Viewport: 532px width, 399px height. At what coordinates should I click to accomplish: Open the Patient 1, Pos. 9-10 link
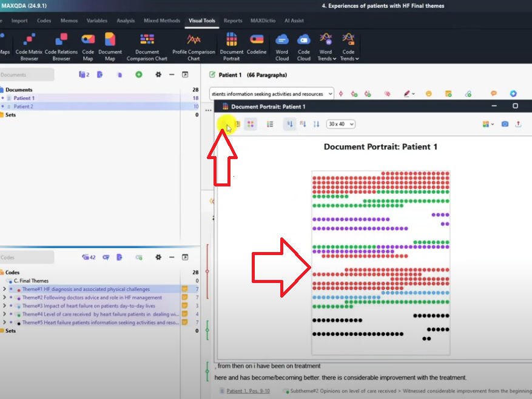(248, 391)
